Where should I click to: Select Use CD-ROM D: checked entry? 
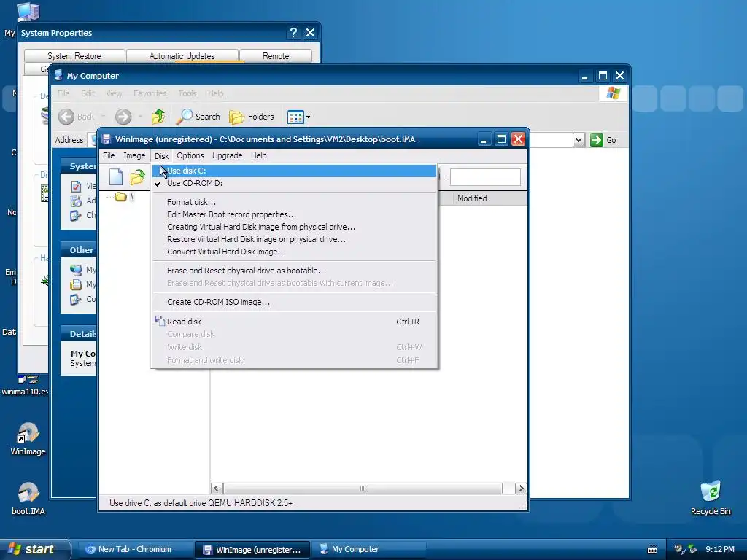(294, 183)
